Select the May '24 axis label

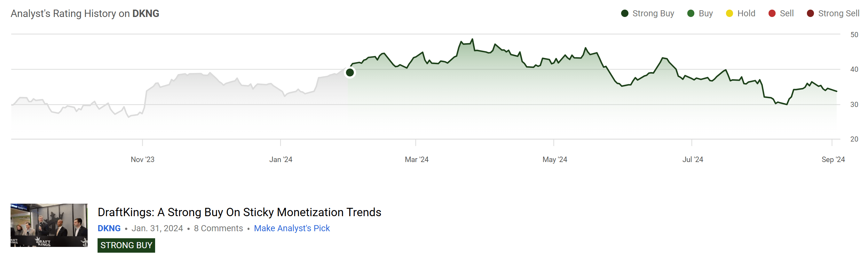555,159
